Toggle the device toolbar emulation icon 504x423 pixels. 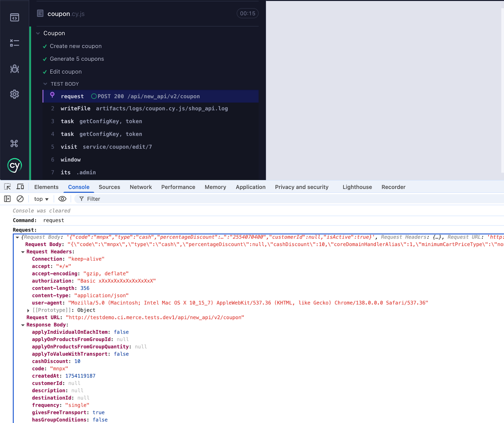[20, 187]
